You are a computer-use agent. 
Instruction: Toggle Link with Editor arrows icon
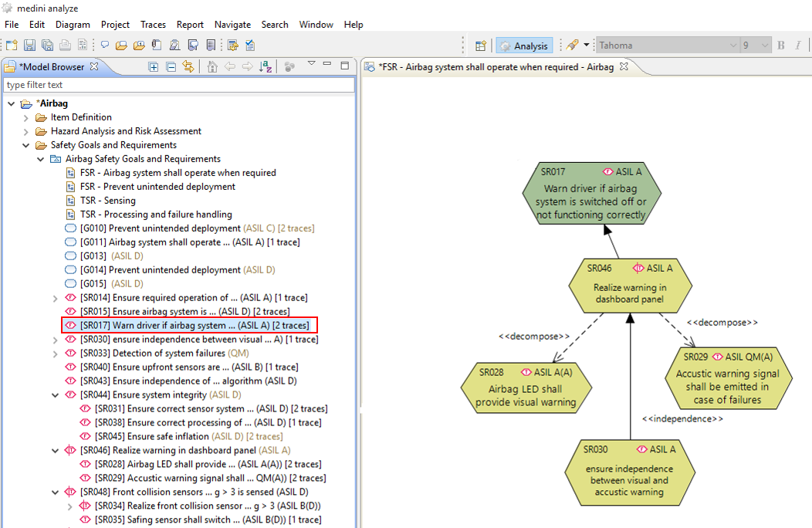pyautogui.click(x=188, y=67)
